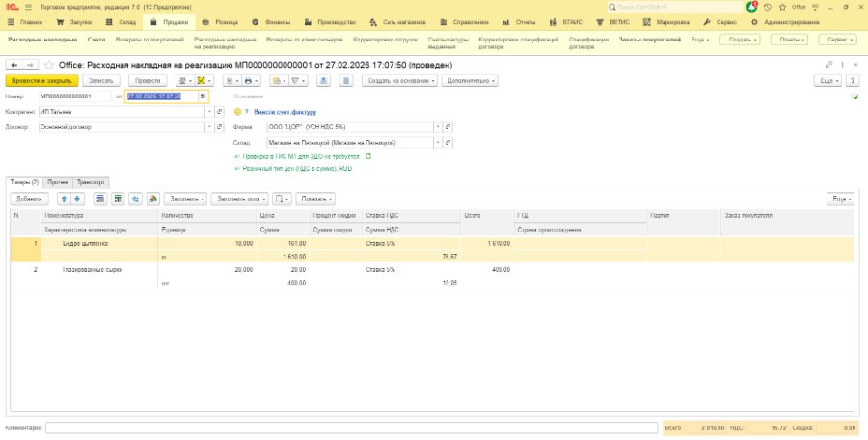Click the question mark next to invoice link
This screenshot has height=440, width=868.
pos(246,111)
